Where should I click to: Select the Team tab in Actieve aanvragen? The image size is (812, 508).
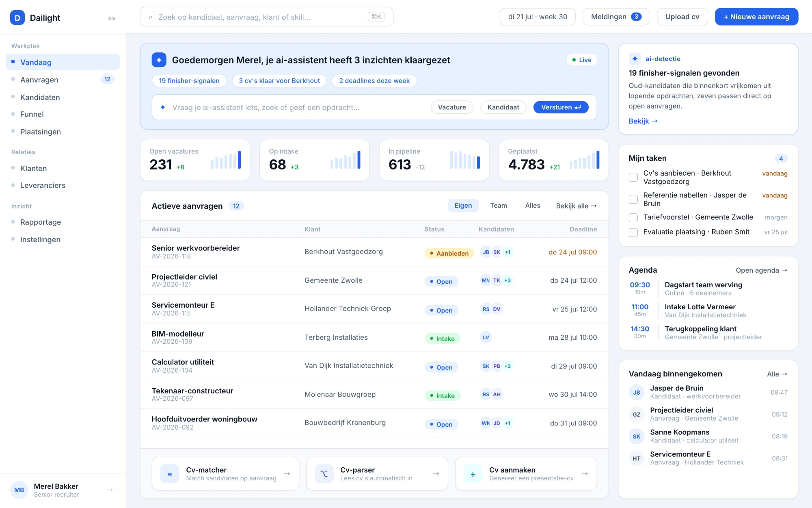click(498, 206)
